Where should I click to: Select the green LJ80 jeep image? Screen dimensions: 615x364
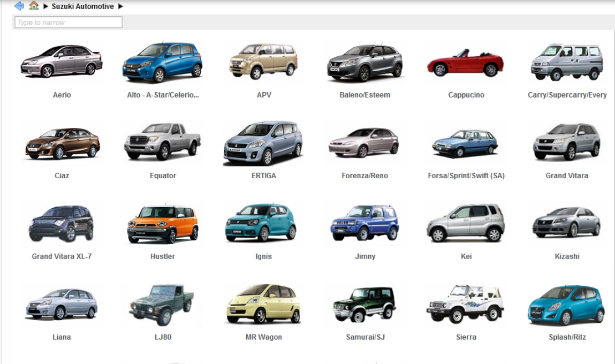[162, 305]
